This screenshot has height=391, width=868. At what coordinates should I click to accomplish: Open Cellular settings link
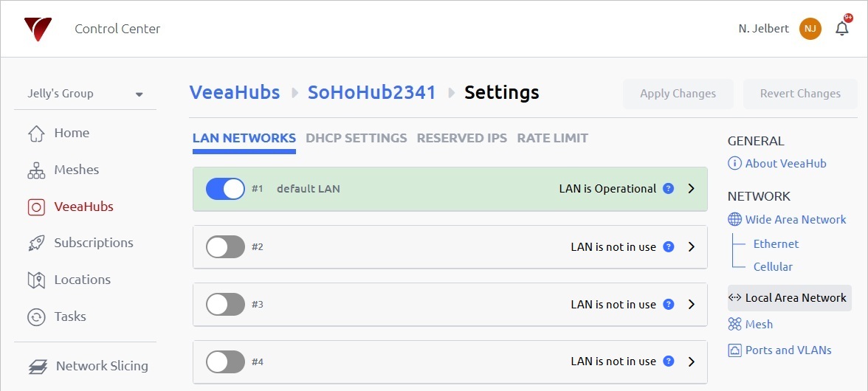[773, 266]
